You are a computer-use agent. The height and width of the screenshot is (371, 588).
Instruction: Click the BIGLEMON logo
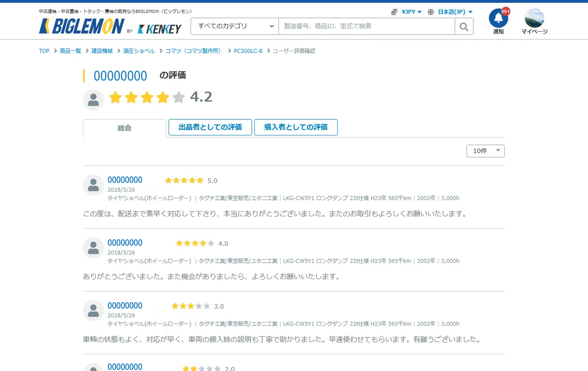point(82,26)
